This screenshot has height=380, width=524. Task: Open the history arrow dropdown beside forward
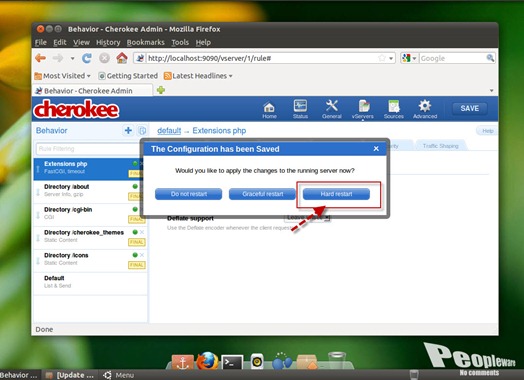(x=72, y=58)
